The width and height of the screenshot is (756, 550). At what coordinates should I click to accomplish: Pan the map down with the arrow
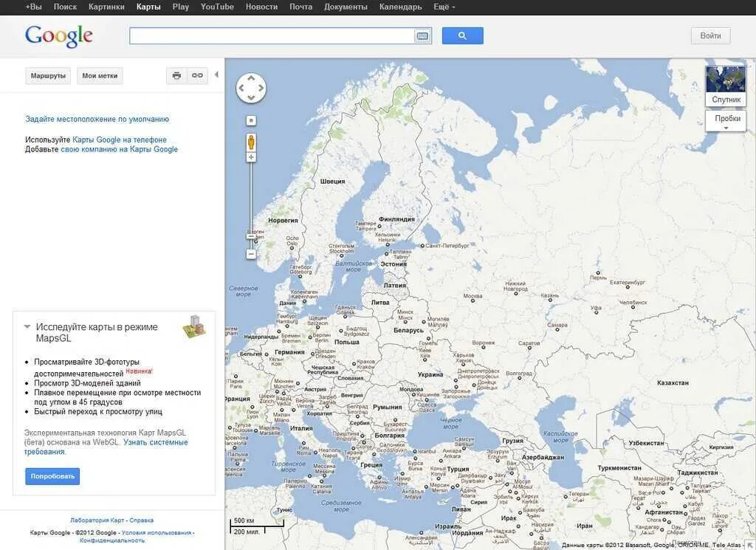click(251, 98)
